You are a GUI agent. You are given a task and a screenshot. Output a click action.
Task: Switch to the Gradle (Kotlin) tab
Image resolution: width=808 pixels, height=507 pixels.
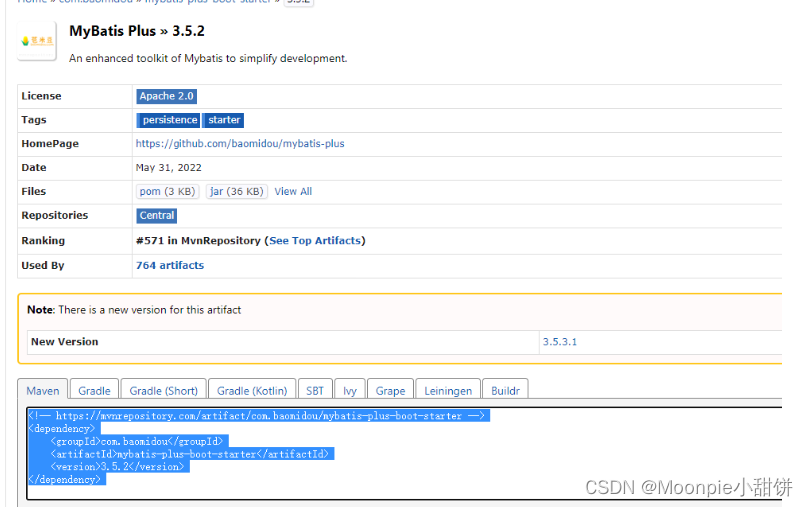252,391
